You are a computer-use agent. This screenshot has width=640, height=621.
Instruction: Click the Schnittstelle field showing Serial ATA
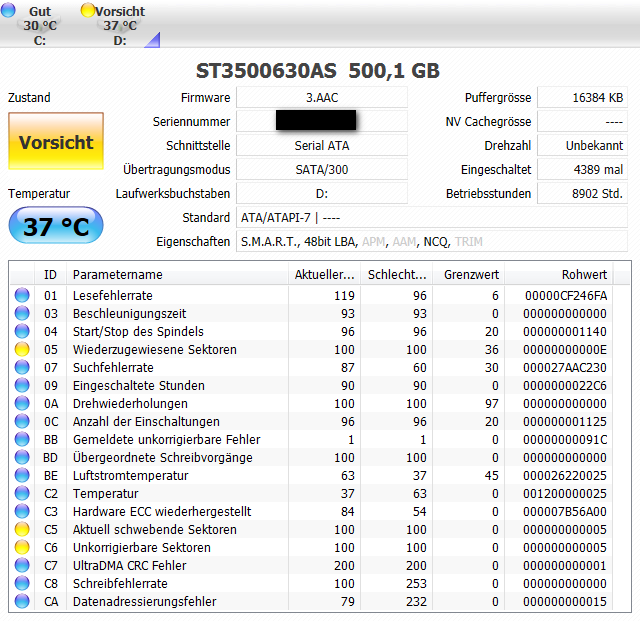322,145
